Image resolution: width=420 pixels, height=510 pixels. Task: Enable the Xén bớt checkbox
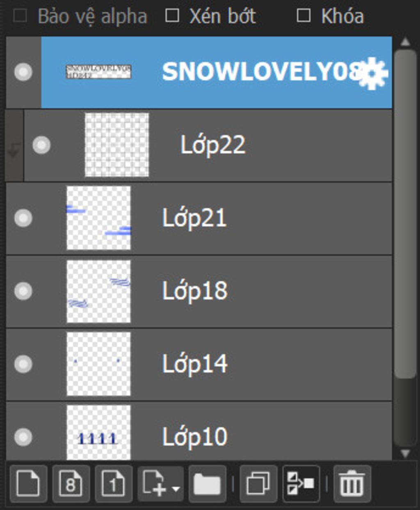tap(172, 16)
